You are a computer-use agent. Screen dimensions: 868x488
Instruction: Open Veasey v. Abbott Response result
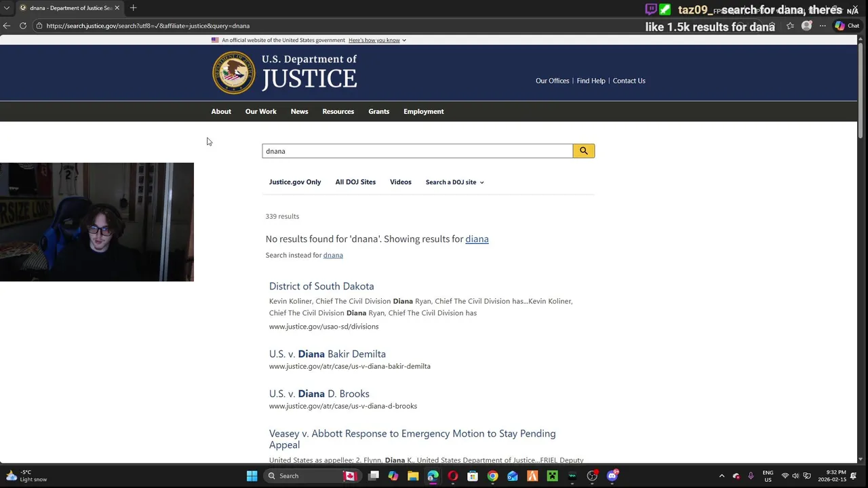pyautogui.click(x=412, y=439)
